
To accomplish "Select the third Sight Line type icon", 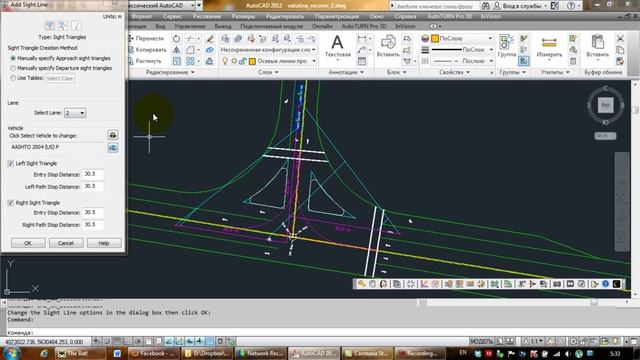I will pyautogui.click(x=76, y=25).
